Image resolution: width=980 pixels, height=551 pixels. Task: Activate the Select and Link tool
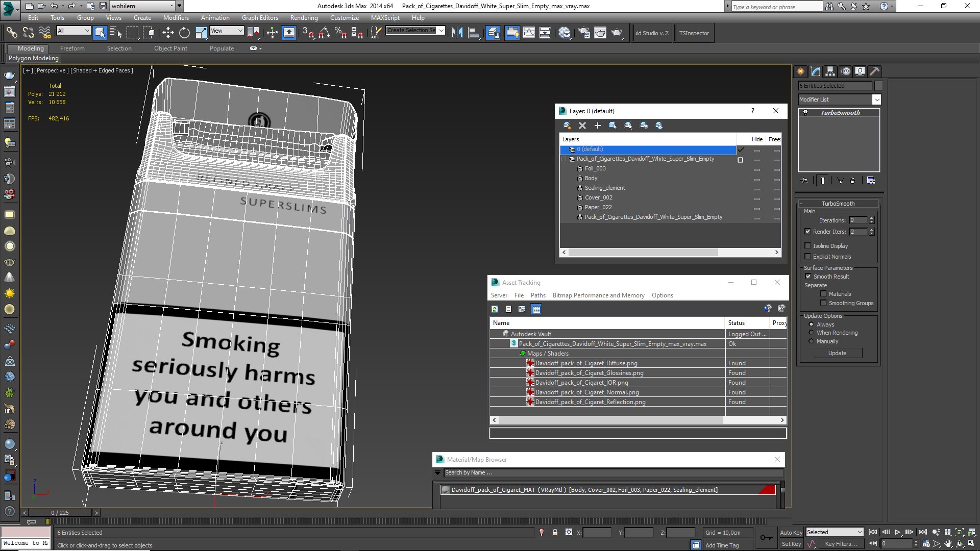click(x=11, y=33)
